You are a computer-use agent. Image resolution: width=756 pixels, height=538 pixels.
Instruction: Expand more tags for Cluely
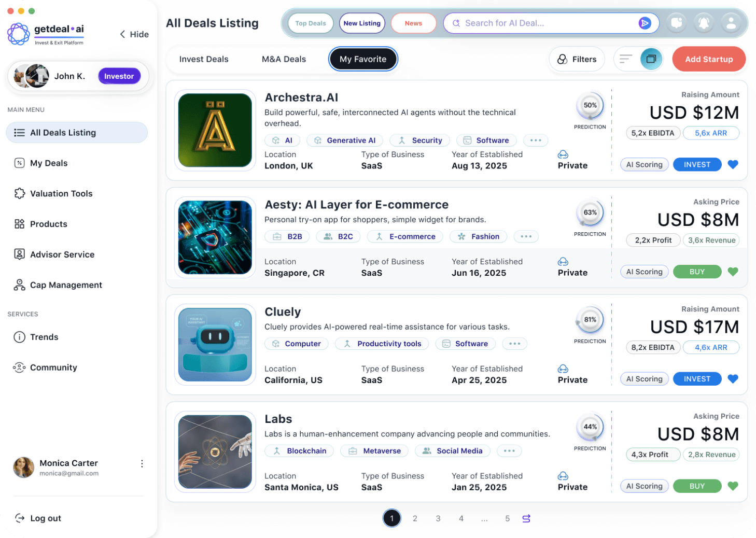514,344
